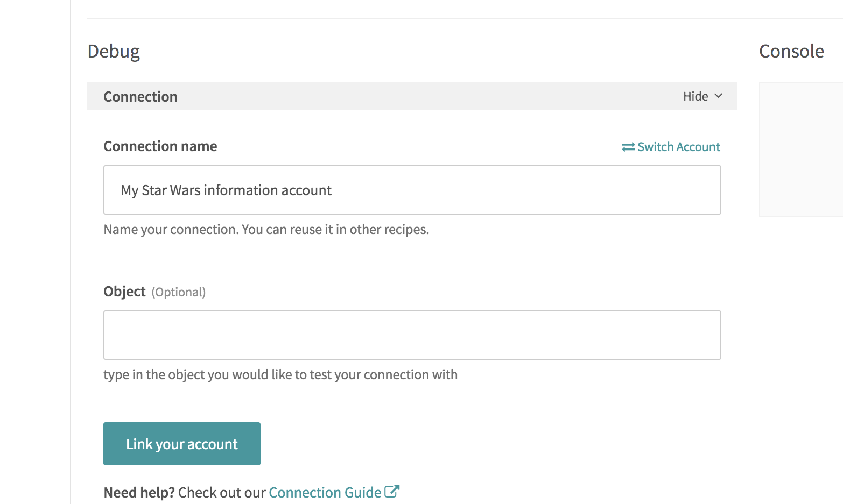
Task: Select the Connection header bar
Action: coord(412,96)
